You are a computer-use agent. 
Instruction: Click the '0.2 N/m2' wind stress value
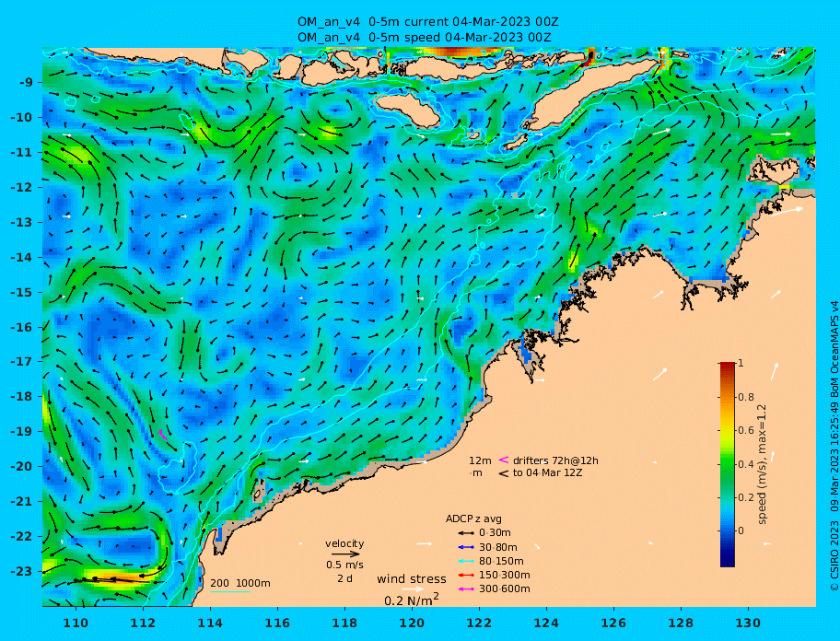click(x=412, y=600)
